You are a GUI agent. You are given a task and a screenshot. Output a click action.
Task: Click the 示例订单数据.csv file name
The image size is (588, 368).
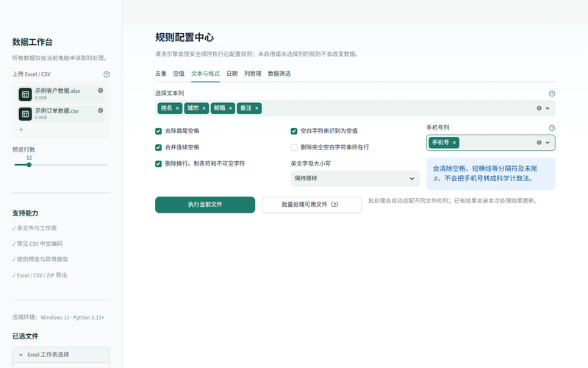coord(57,111)
